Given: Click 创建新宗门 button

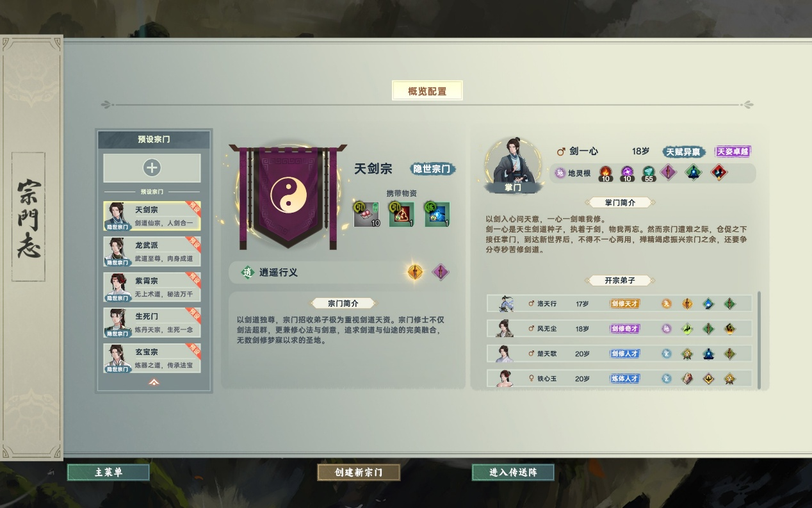Looking at the screenshot, I should tap(359, 472).
